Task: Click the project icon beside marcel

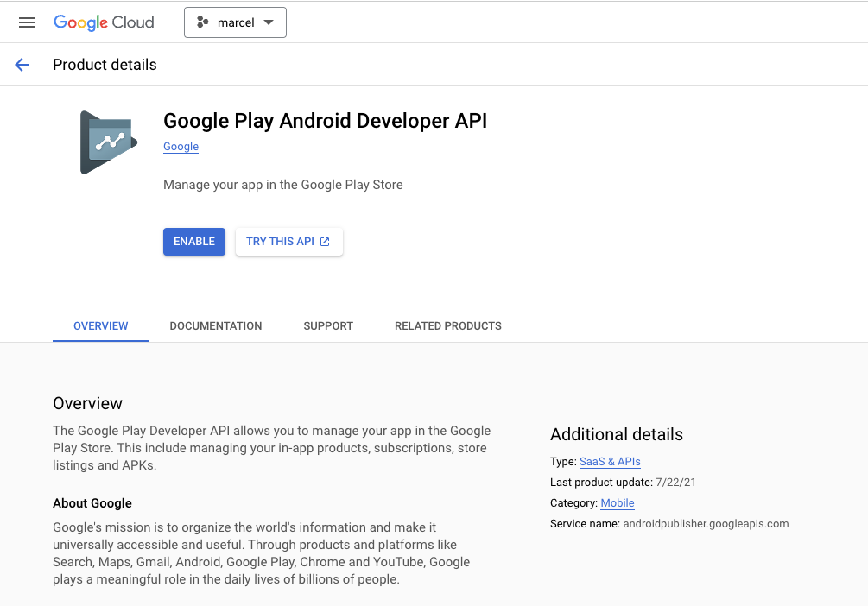Action: click(203, 22)
